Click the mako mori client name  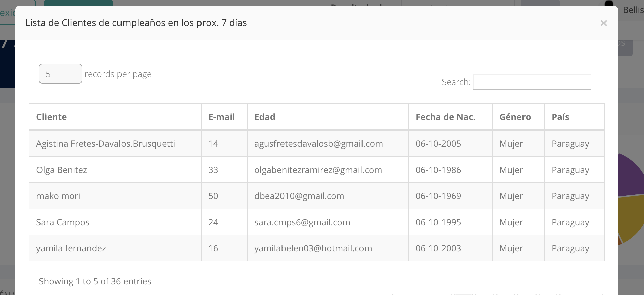coord(58,196)
